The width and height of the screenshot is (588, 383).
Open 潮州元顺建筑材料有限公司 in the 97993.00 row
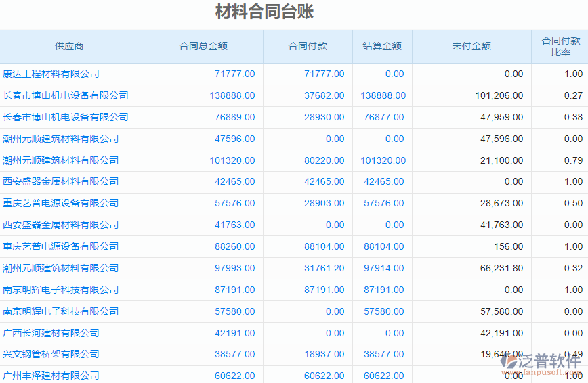pos(61,268)
